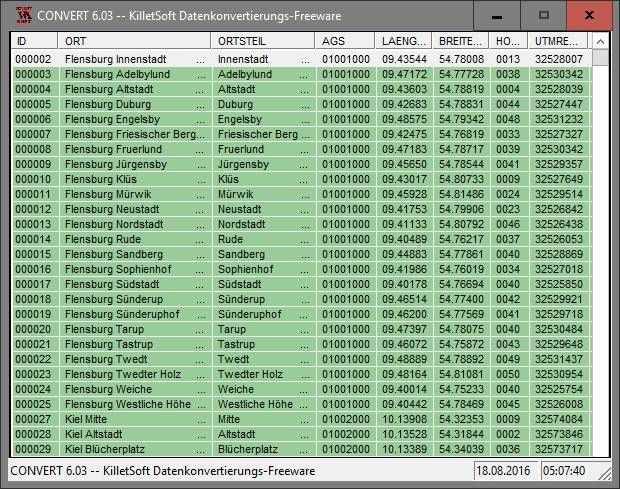Click Duburg in the ORTSTEIL column

235,104
